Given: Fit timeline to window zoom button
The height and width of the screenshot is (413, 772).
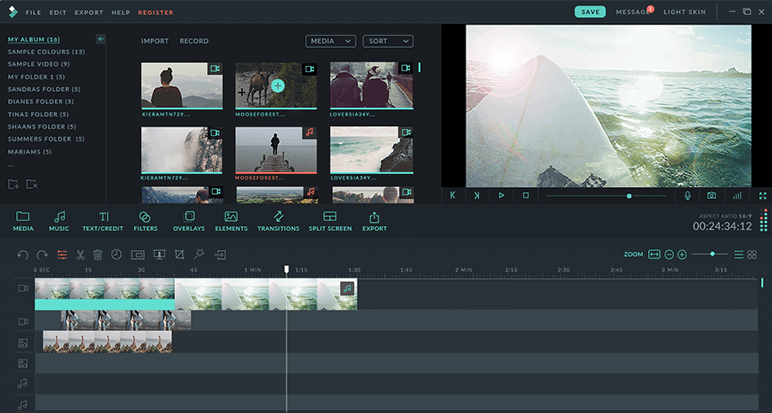Looking at the screenshot, I should [654, 254].
